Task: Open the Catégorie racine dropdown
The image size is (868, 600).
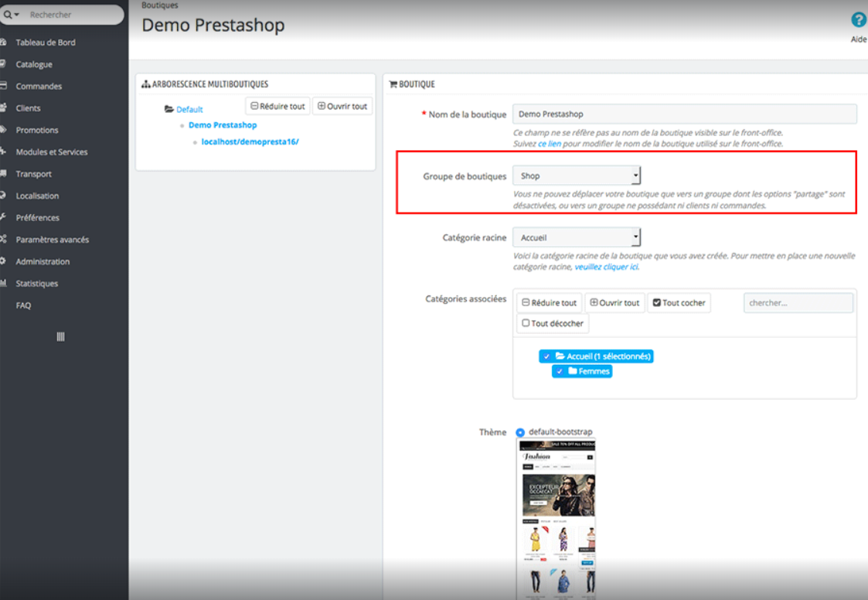Action: [577, 237]
